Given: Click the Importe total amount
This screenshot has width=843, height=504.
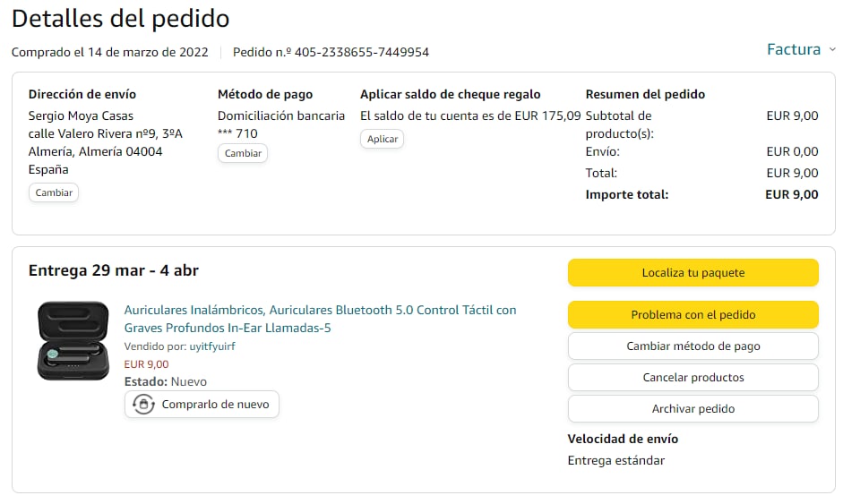Looking at the screenshot, I should click(x=792, y=194).
